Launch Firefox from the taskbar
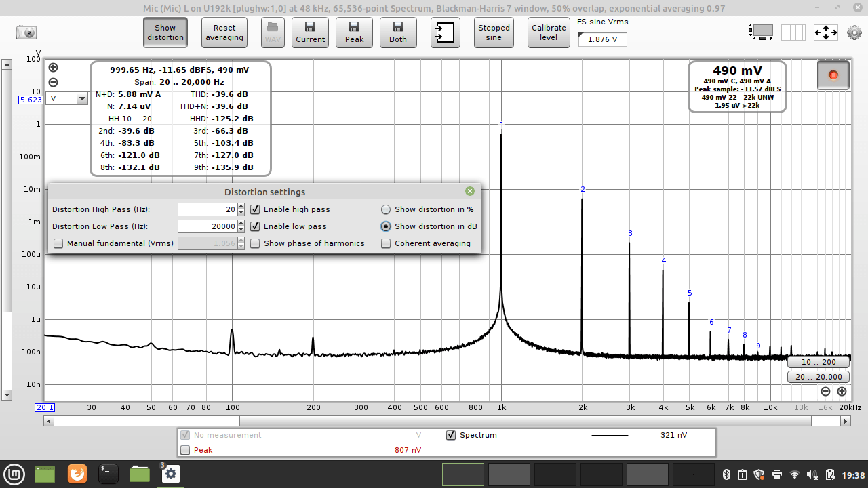The image size is (868, 488). coord(77,473)
